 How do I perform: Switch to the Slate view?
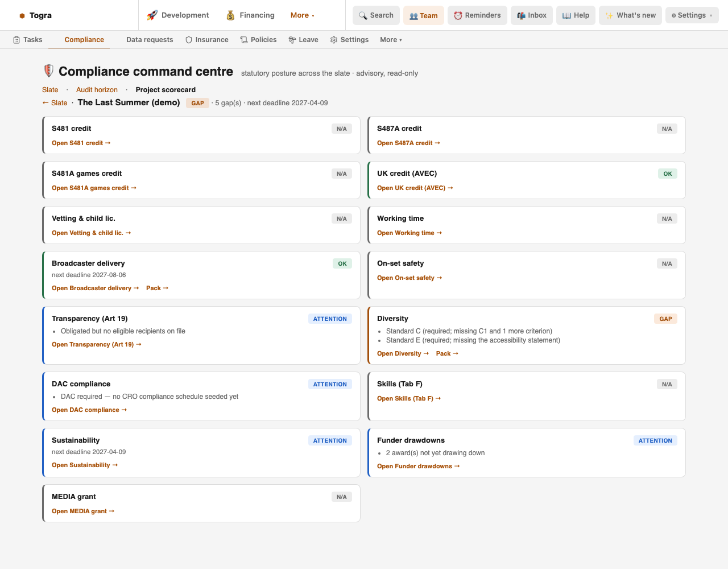[50, 90]
